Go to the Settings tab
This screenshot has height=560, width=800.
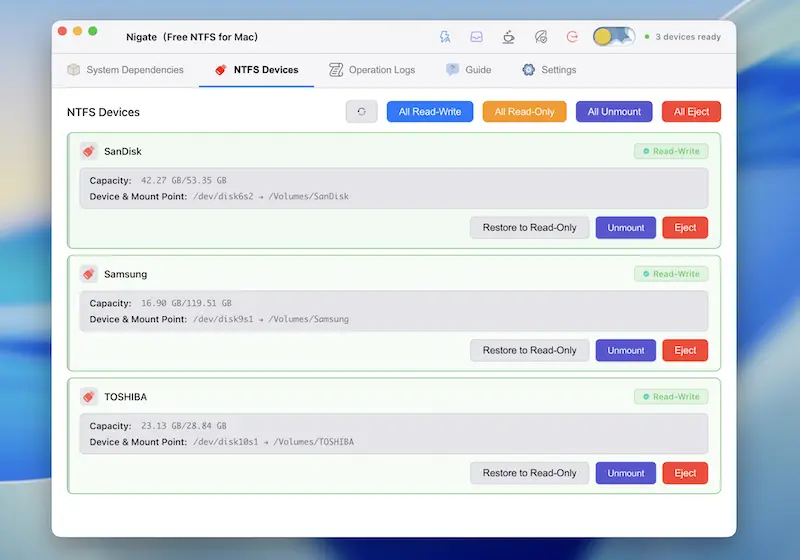[549, 70]
